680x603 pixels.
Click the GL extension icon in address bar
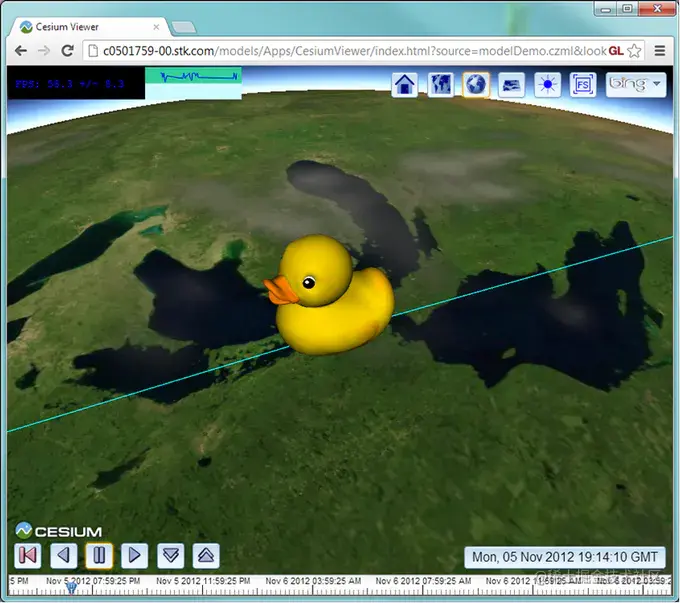click(616, 51)
